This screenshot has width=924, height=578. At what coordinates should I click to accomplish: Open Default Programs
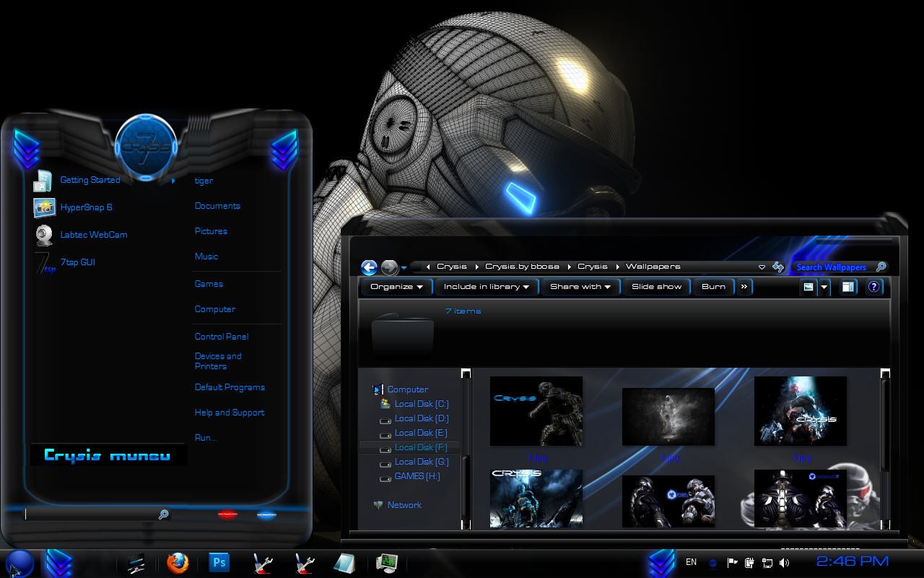230,387
